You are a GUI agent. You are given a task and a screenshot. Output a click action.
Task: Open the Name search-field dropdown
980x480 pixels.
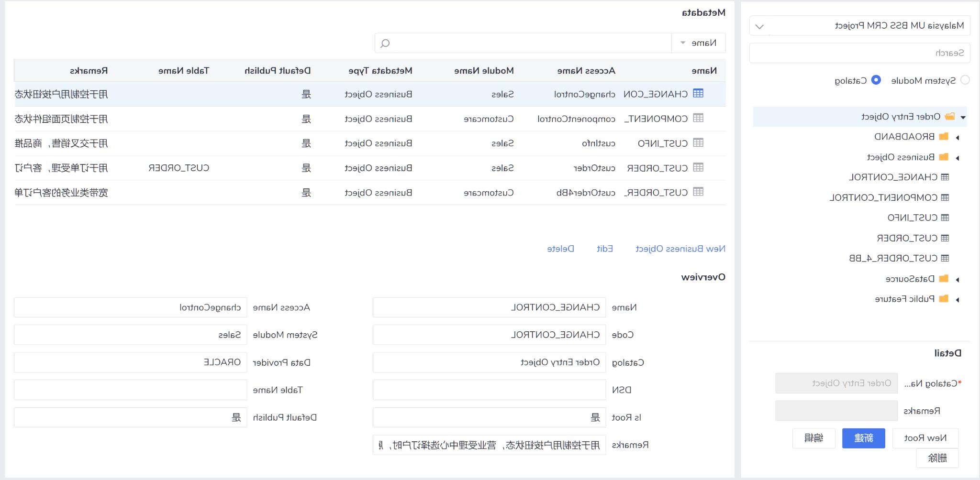699,43
